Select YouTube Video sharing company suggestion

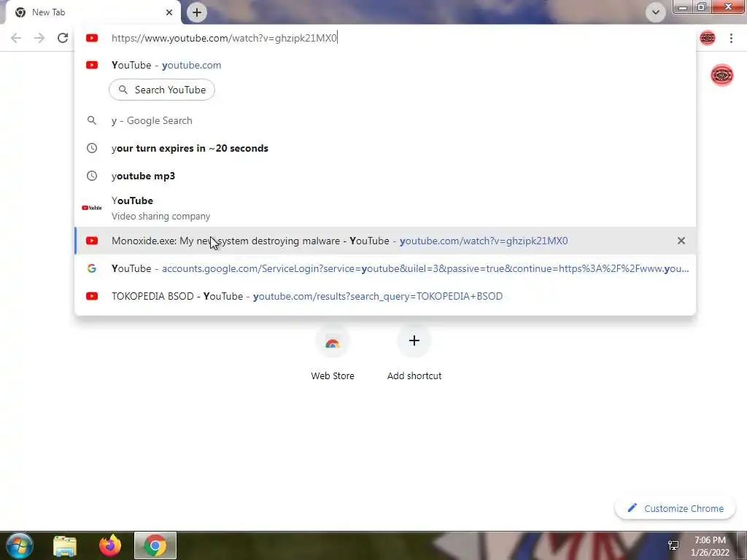tap(385, 208)
